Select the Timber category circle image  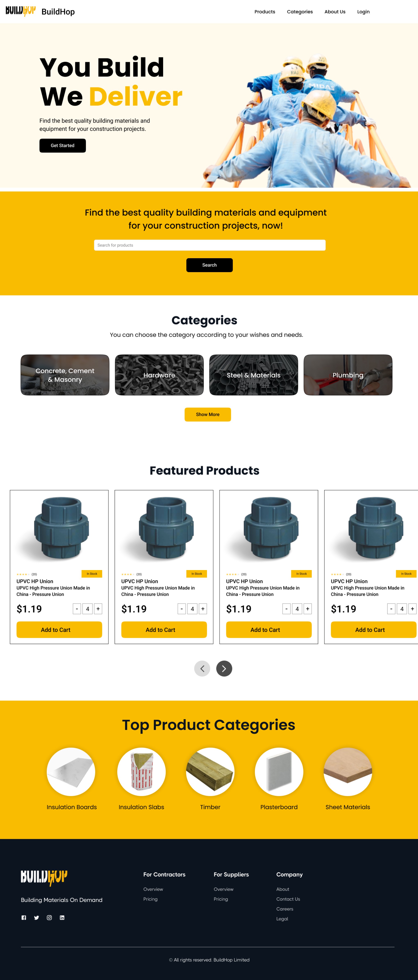210,772
